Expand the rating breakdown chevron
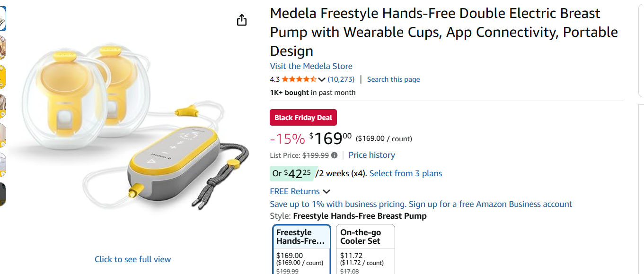 [x=322, y=79]
